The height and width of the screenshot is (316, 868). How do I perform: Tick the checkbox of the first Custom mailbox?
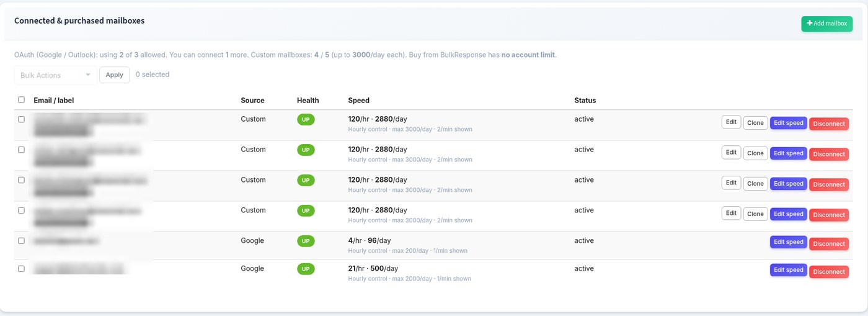[21, 119]
